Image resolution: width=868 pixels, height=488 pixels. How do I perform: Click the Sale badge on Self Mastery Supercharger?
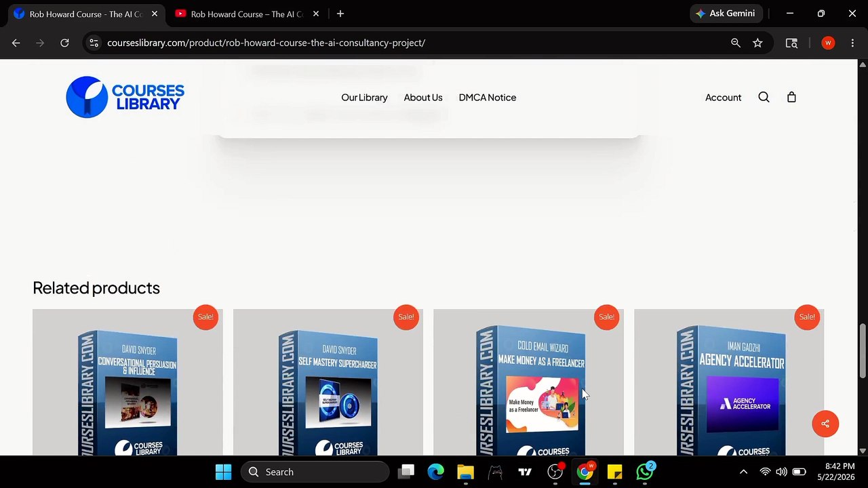tap(406, 317)
